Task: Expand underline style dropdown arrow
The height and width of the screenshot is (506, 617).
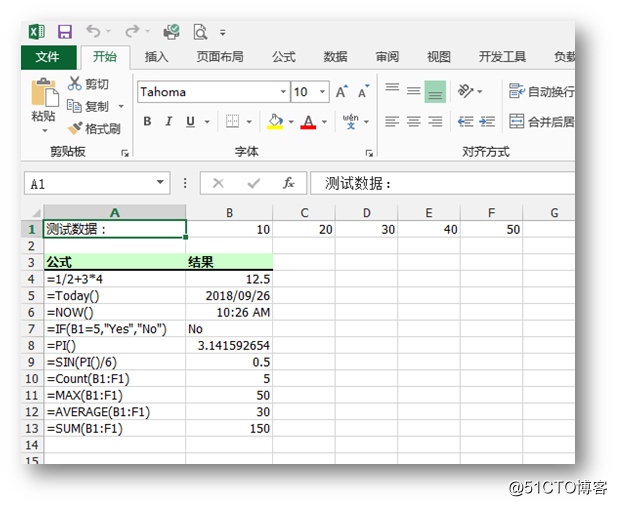Action: pos(207,122)
